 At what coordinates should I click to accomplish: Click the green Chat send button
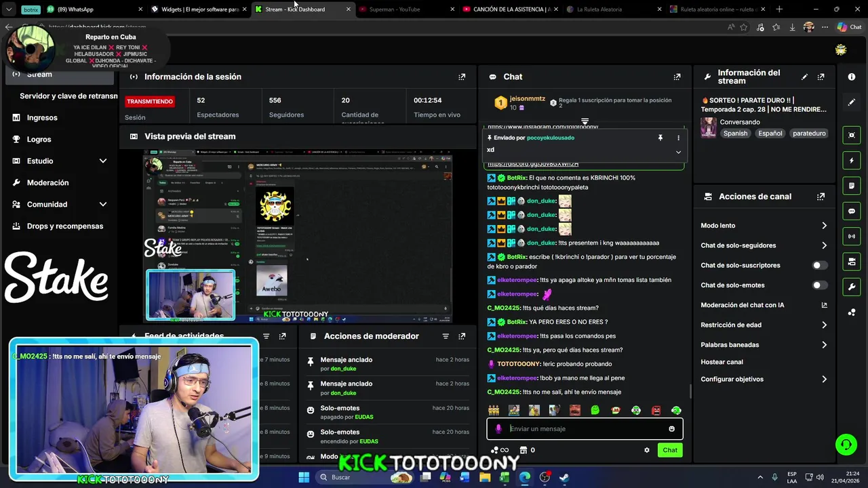pos(670,450)
